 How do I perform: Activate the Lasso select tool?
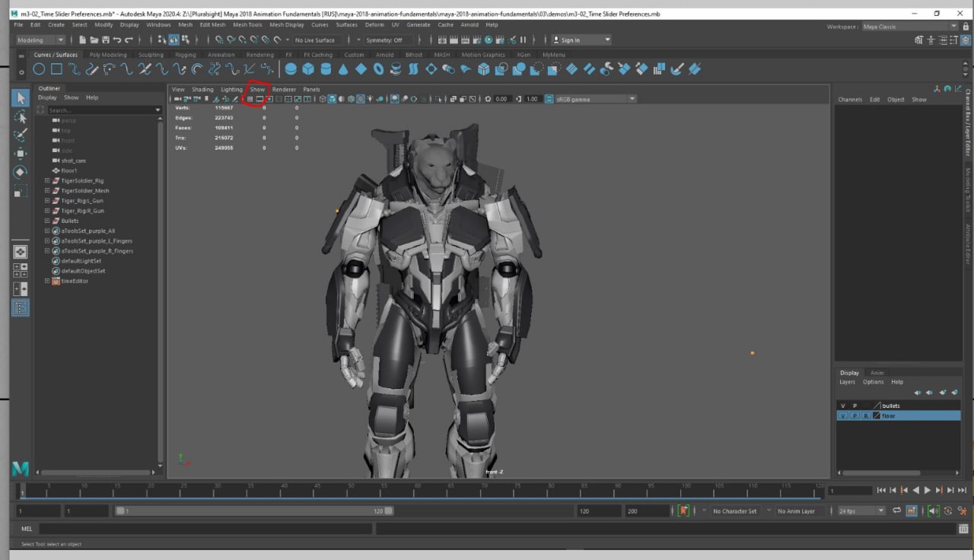point(21,116)
